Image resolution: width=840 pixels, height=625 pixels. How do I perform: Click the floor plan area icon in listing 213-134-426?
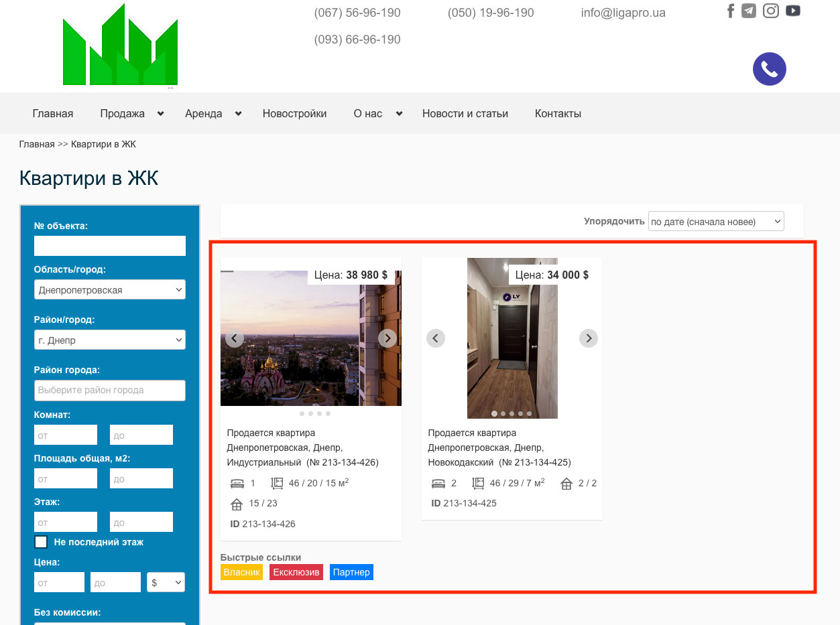point(277,483)
